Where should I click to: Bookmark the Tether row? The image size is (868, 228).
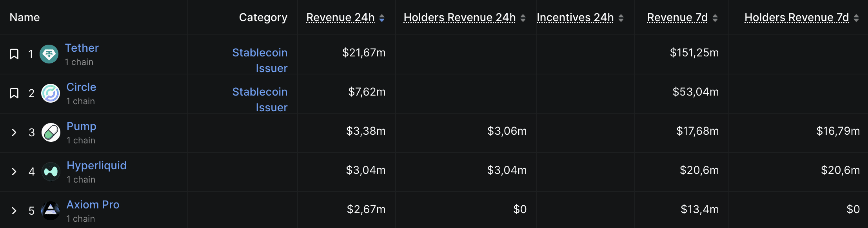(x=14, y=54)
